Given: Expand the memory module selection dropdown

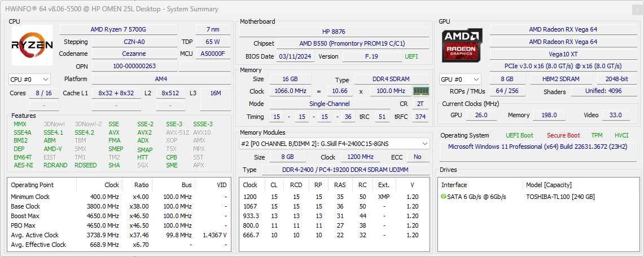Looking at the screenshot, I should (x=334, y=144).
